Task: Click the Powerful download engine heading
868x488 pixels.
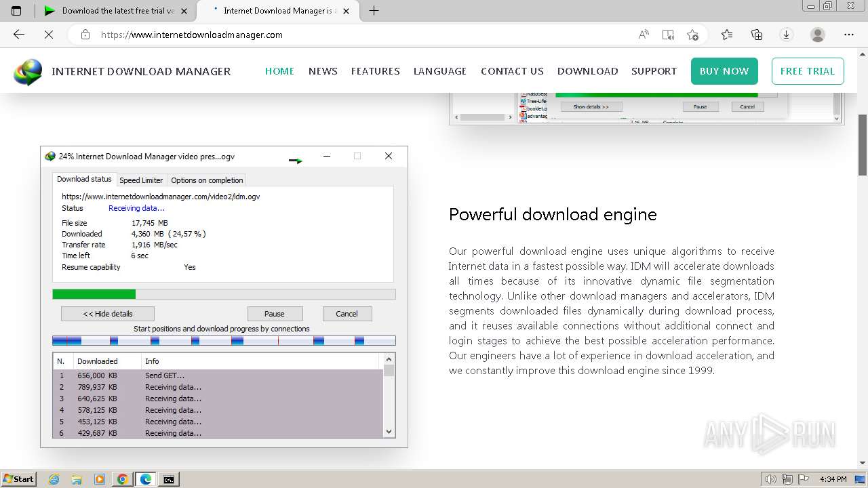Action: pos(553,215)
